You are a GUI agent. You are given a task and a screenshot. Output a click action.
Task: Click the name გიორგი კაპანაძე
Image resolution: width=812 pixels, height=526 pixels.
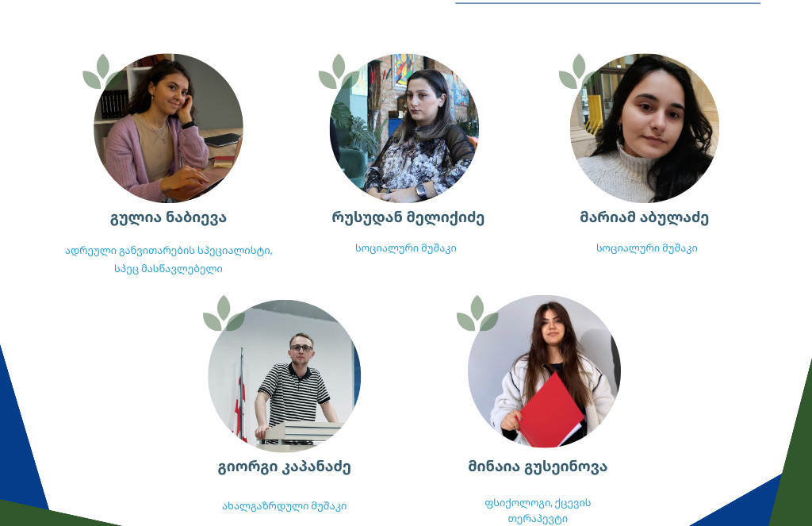coord(285,467)
